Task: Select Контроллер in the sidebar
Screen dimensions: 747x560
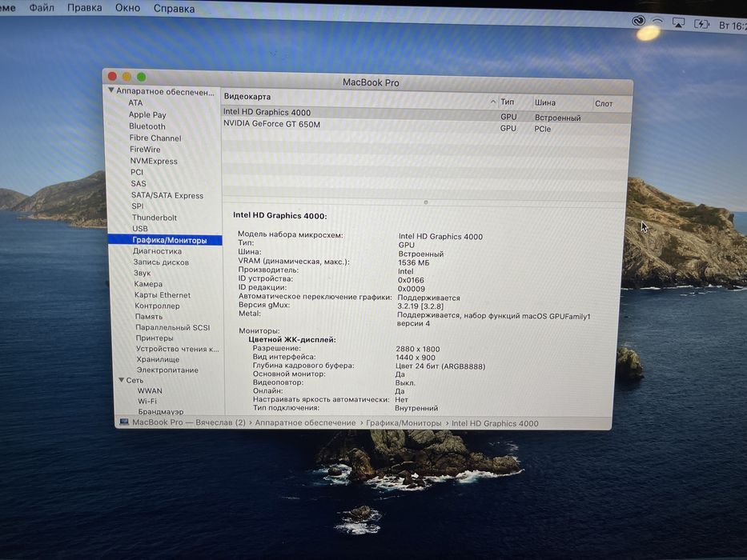Action: [157, 306]
